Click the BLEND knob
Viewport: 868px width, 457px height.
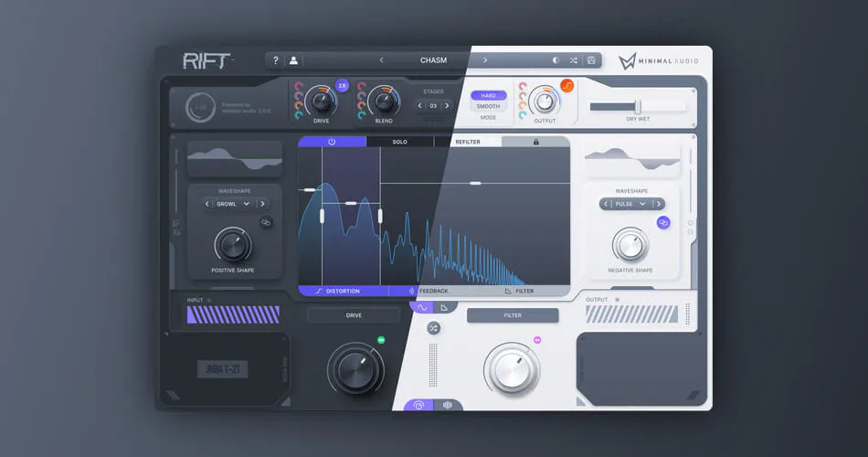pos(384,101)
